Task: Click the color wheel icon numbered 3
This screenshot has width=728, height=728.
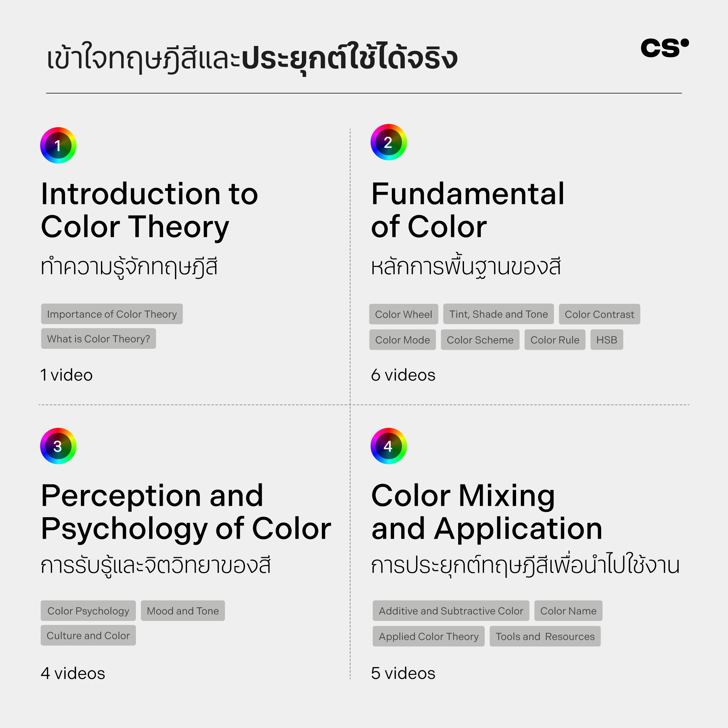Action: [x=59, y=446]
